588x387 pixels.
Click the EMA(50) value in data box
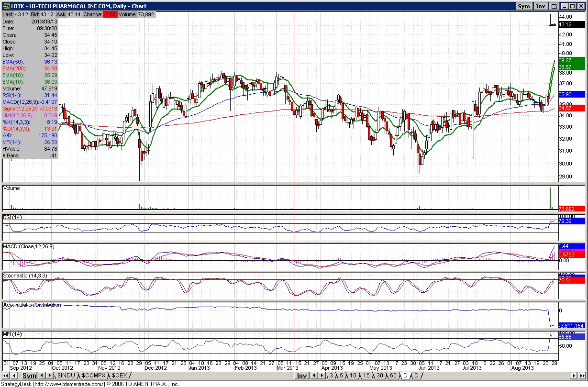pyautogui.click(x=51, y=62)
